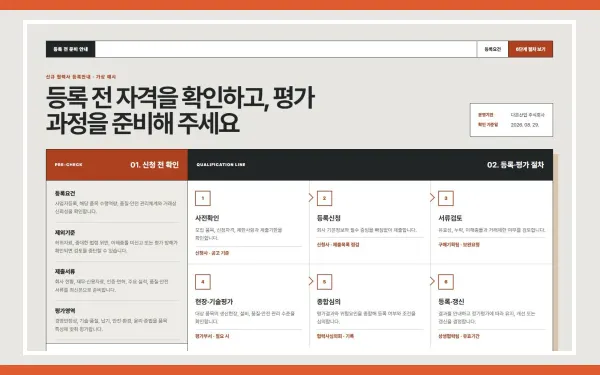Open the '현장·기술평가' step title

tap(214, 302)
